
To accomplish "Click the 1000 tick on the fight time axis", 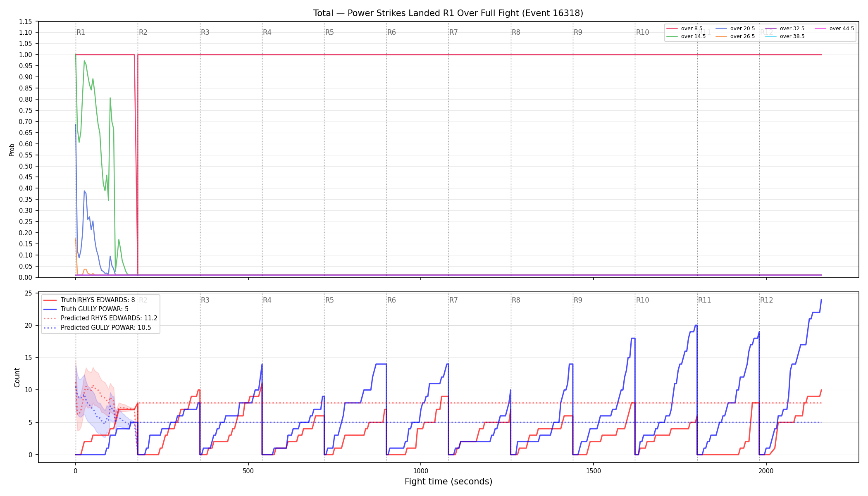I will pyautogui.click(x=421, y=471).
